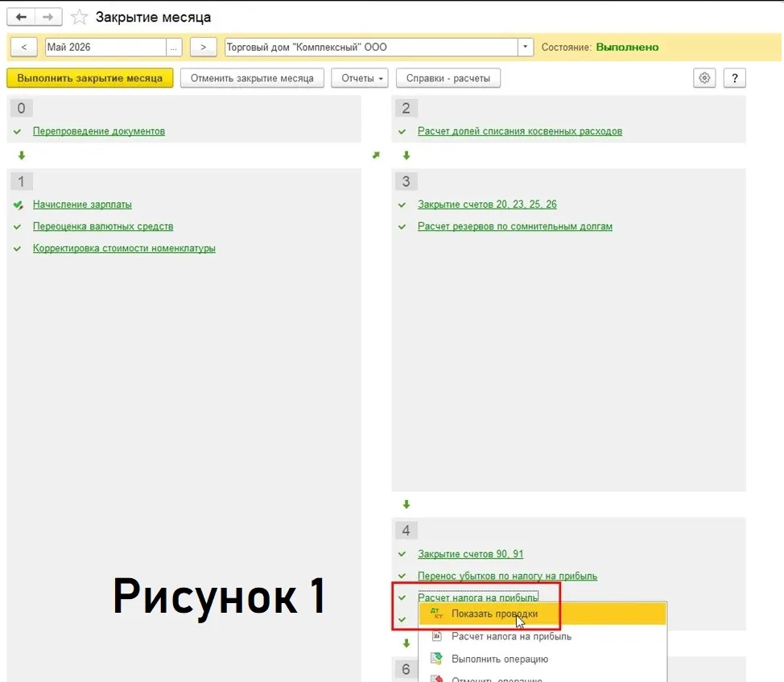Open settings gear icon

[x=704, y=78]
